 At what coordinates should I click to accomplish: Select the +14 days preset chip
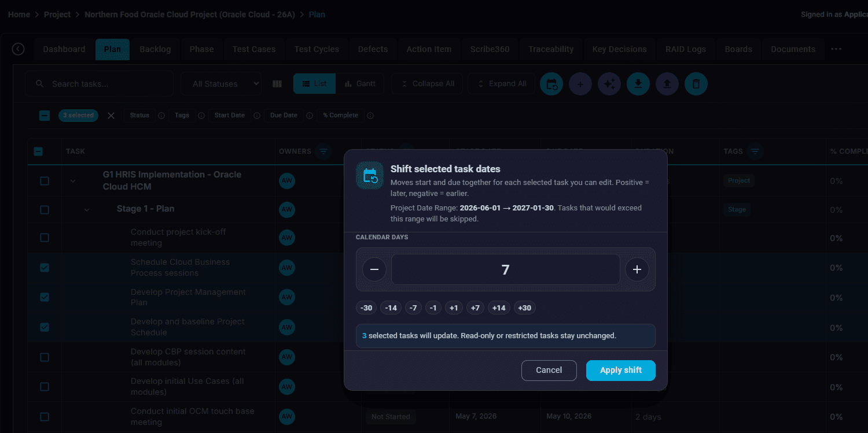click(x=499, y=308)
